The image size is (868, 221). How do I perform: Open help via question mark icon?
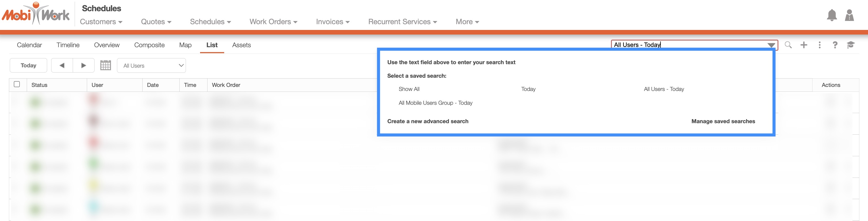835,45
